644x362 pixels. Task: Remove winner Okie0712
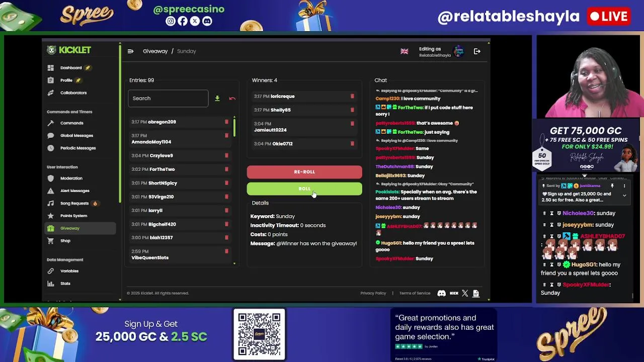click(x=352, y=144)
